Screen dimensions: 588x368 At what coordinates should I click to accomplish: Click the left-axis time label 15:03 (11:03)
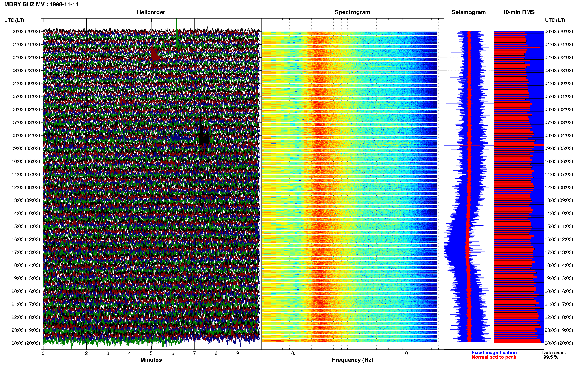coord(26,226)
